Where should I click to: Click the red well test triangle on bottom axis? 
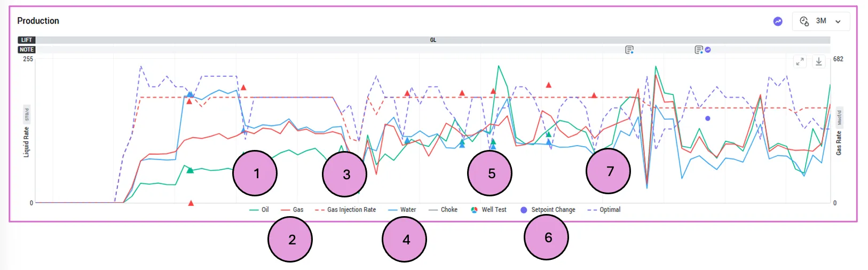tap(191, 203)
